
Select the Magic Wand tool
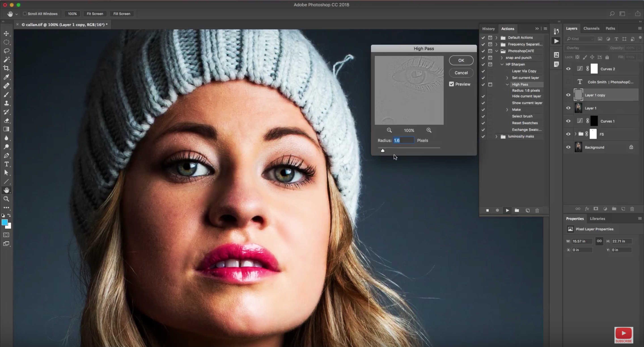(x=6, y=60)
